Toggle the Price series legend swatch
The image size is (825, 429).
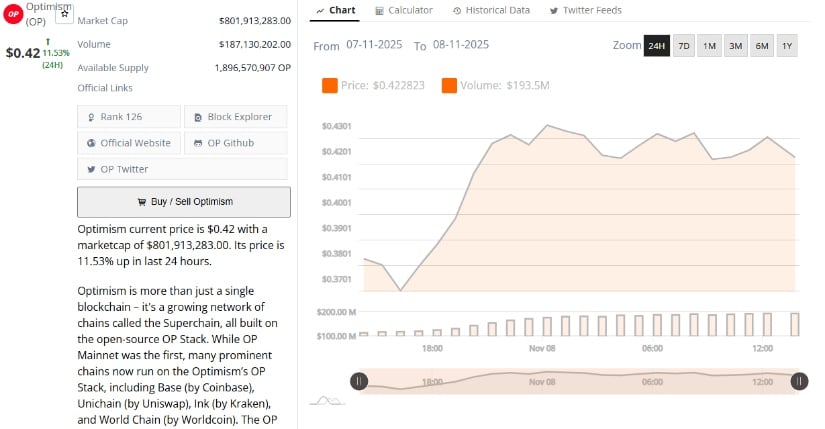pos(330,86)
